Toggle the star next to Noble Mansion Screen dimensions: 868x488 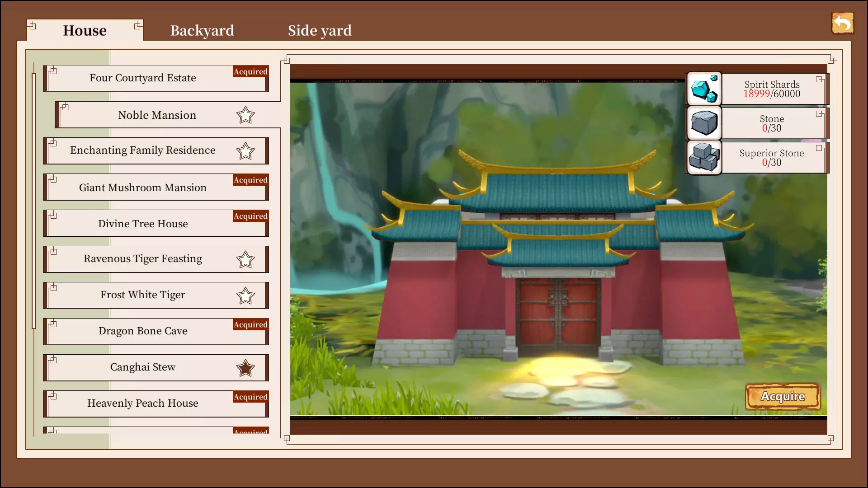click(x=245, y=115)
